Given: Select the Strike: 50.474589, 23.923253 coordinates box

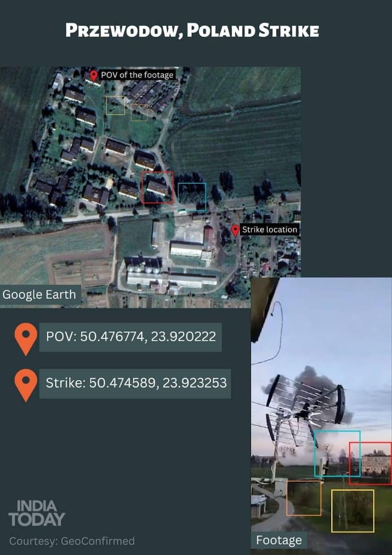Looking at the screenshot, I should (x=135, y=384).
